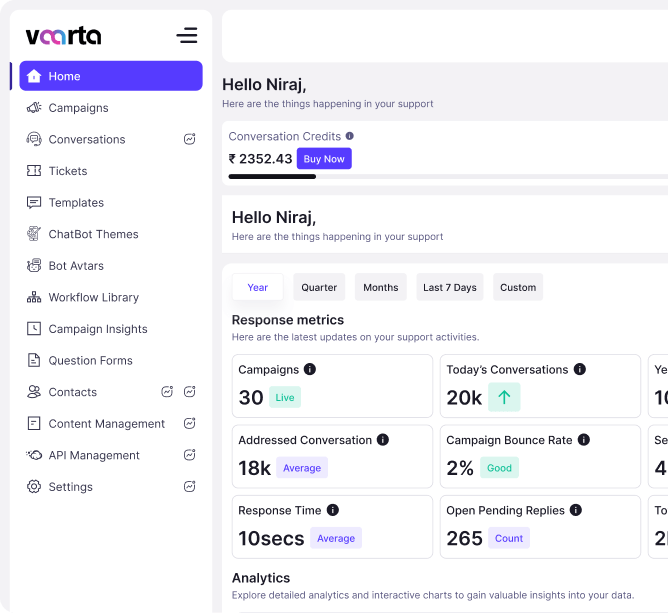Click info icon on Open Pending Replies card
Viewport: 668px width, 613px height.
click(x=576, y=509)
